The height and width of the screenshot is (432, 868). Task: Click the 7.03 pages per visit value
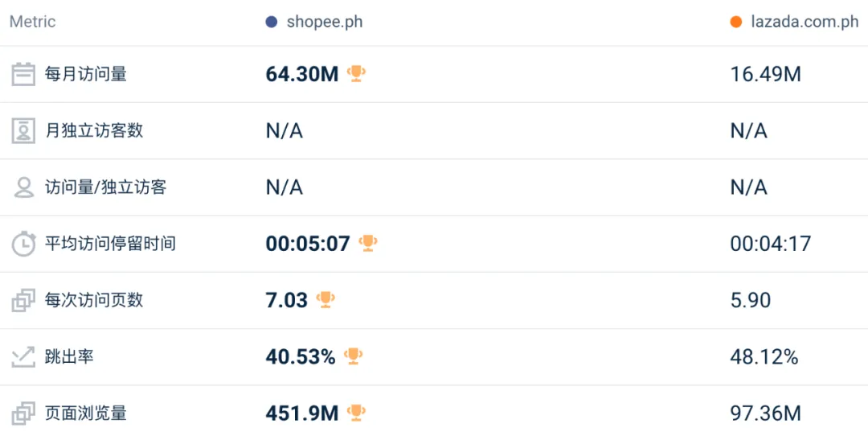click(287, 300)
